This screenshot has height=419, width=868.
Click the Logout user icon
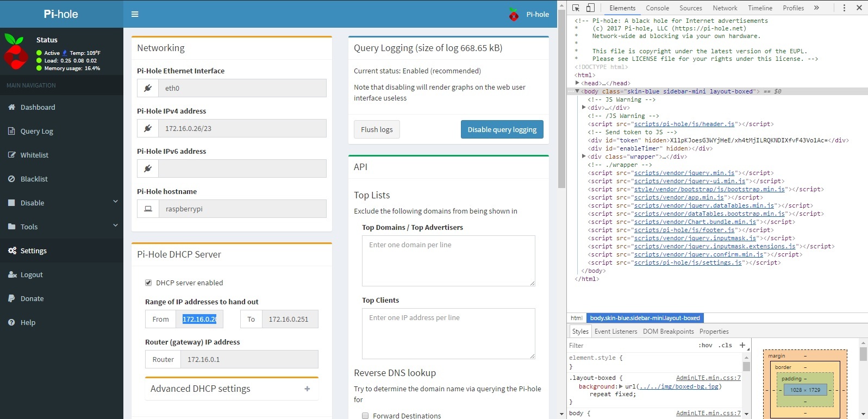pos(12,274)
